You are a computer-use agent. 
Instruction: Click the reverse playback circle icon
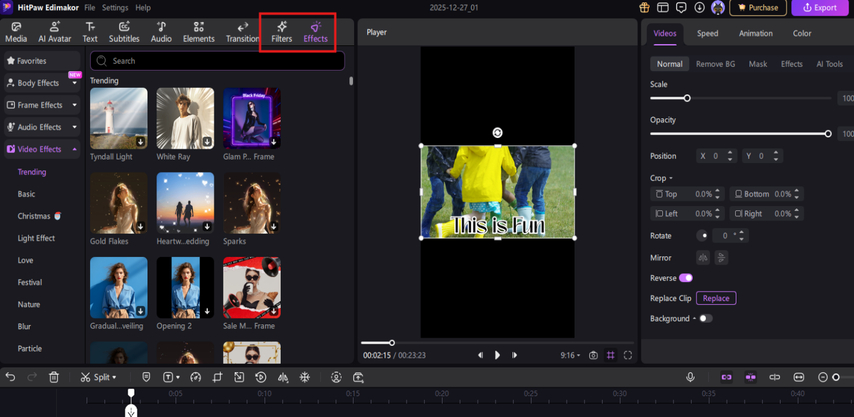[261, 377]
